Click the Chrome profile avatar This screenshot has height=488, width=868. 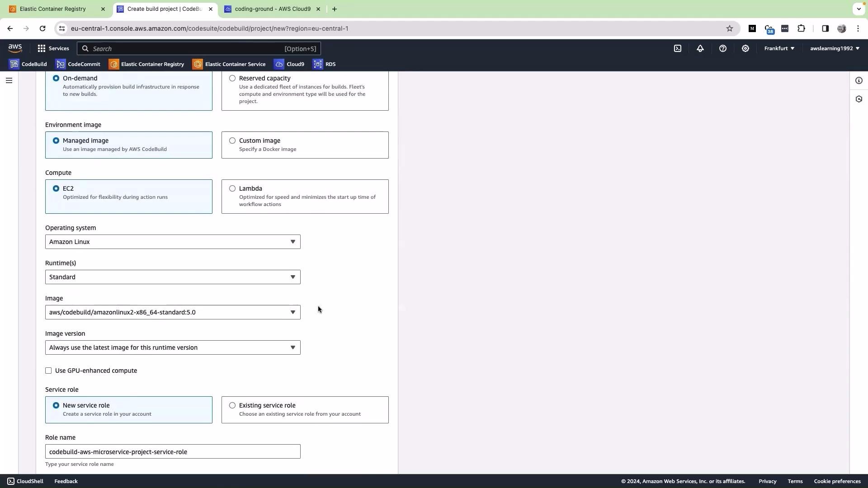click(842, 28)
